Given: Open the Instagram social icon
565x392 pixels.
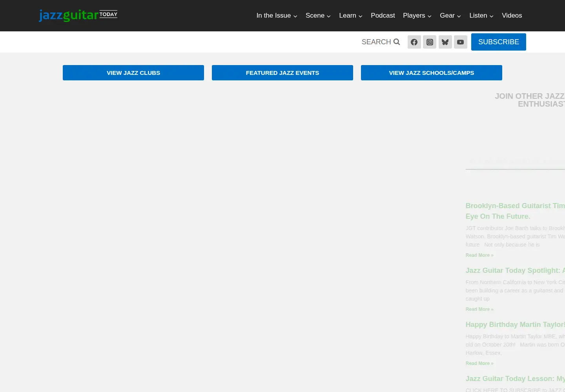Looking at the screenshot, I should coord(430,42).
